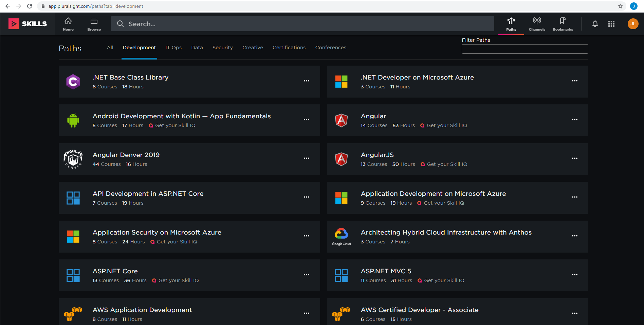Click the Angular shield icon for Angular path

click(341, 120)
